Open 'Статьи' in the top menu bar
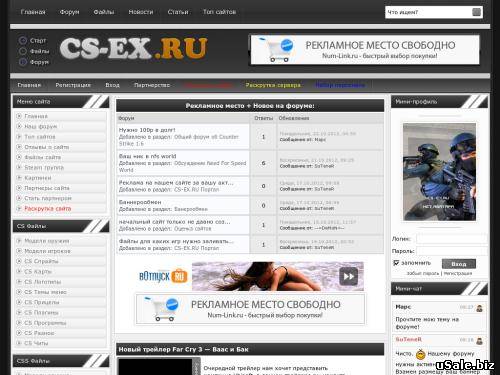Image resolution: width=500 pixels, height=375 pixels. click(x=178, y=12)
